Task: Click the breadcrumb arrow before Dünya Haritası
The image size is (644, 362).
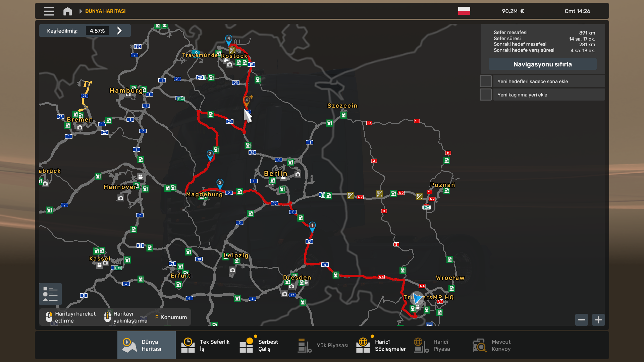Action: 80,11
